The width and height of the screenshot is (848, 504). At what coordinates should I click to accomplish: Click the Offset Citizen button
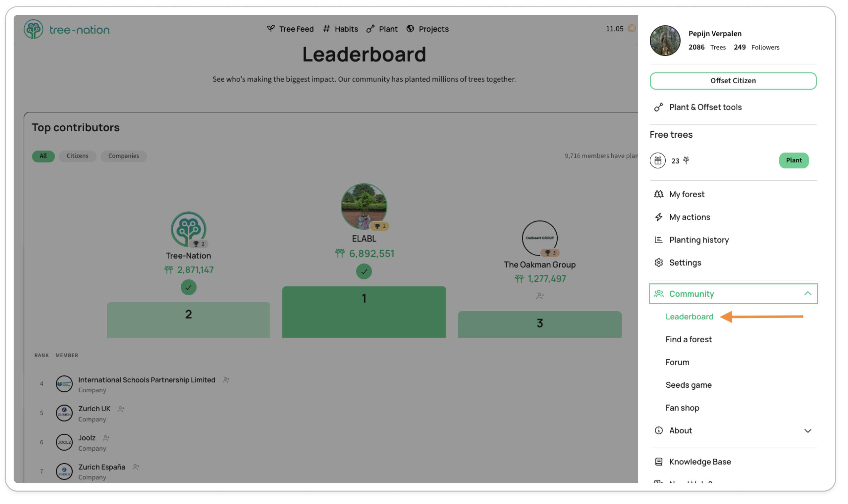(733, 81)
